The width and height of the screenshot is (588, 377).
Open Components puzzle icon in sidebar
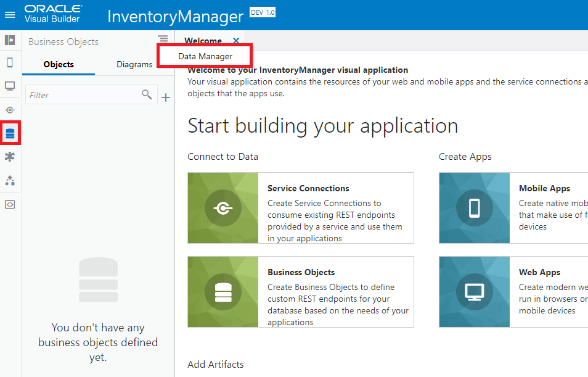pos(10,157)
